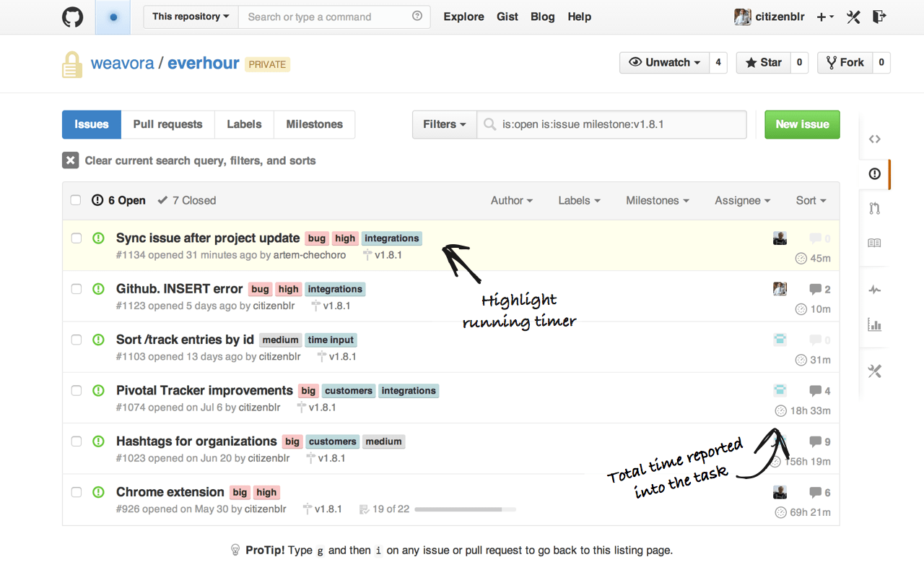Tick the checkbox for Chrome extension issue

pos(77,492)
